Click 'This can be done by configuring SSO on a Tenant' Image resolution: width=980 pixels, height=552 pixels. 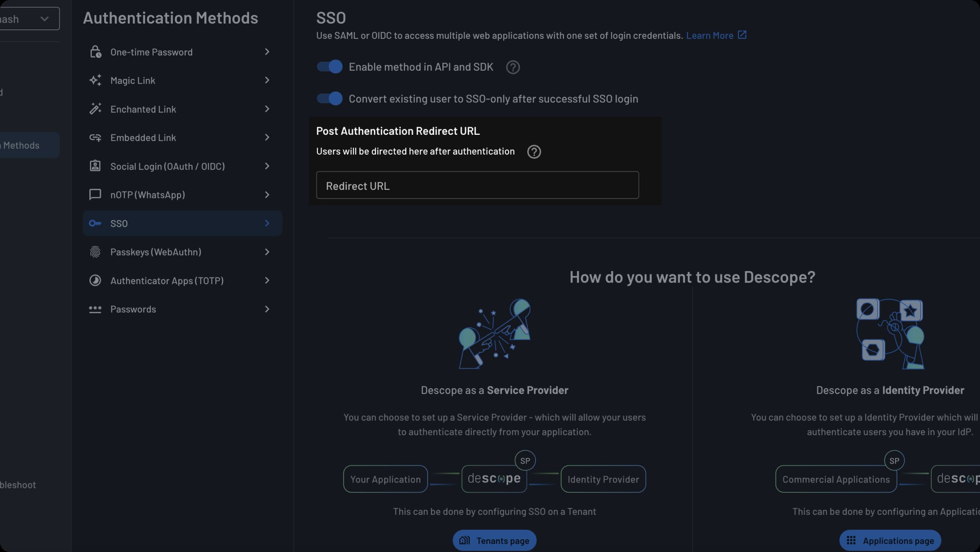[x=495, y=511]
